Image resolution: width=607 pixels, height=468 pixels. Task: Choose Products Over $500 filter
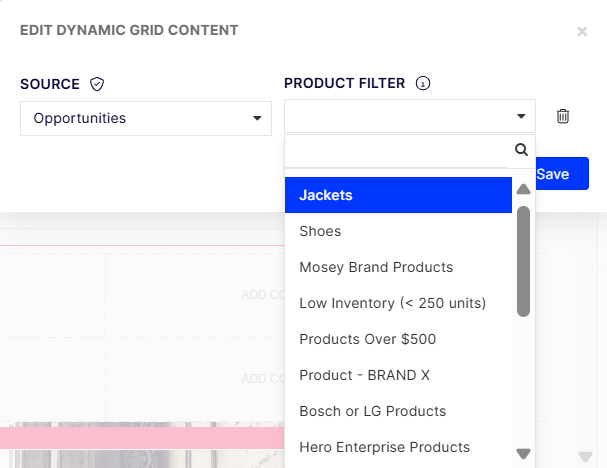[x=398, y=339]
